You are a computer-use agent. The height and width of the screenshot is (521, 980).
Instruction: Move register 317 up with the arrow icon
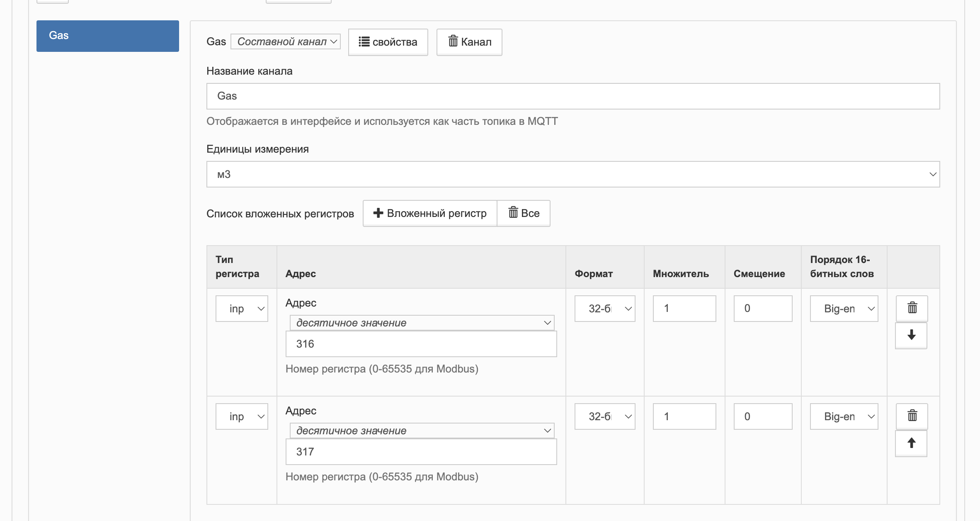click(x=911, y=443)
